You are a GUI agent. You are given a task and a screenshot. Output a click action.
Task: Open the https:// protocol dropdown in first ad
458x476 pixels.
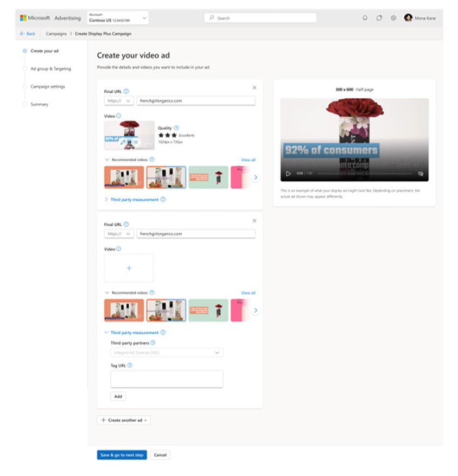coord(119,101)
